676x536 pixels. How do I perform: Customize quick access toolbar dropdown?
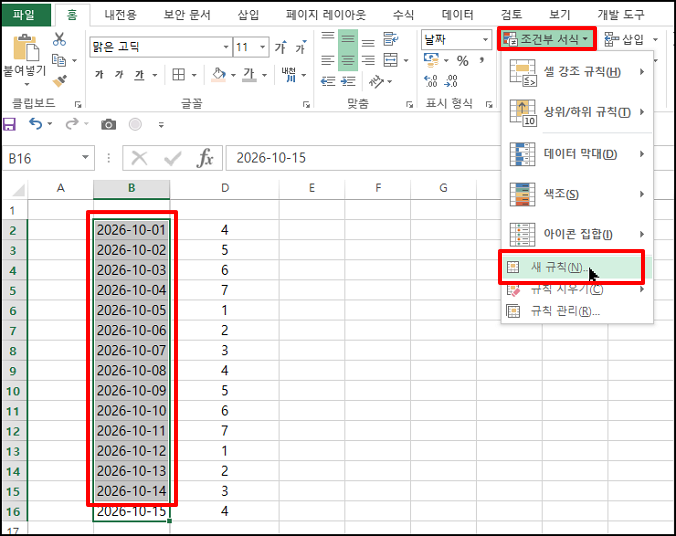[161, 125]
